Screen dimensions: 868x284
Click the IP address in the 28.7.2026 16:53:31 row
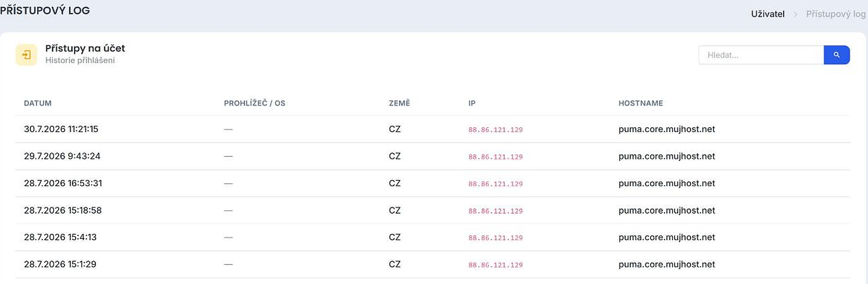[495, 184]
